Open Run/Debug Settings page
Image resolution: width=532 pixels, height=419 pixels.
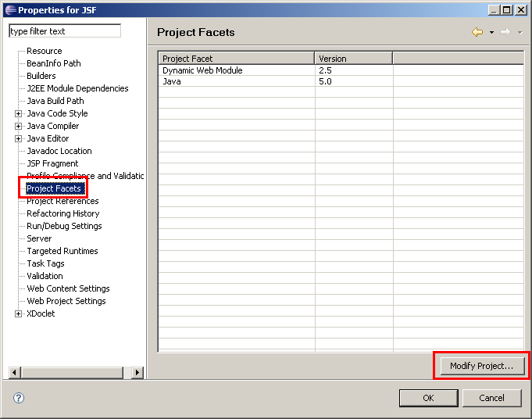click(x=64, y=226)
